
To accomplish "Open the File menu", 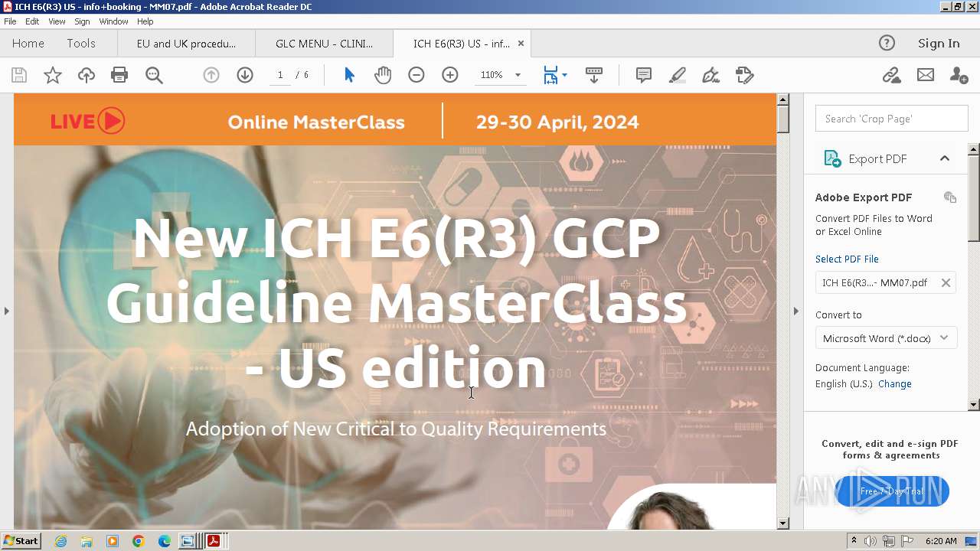I will pyautogui.click(x=10, y=21).
